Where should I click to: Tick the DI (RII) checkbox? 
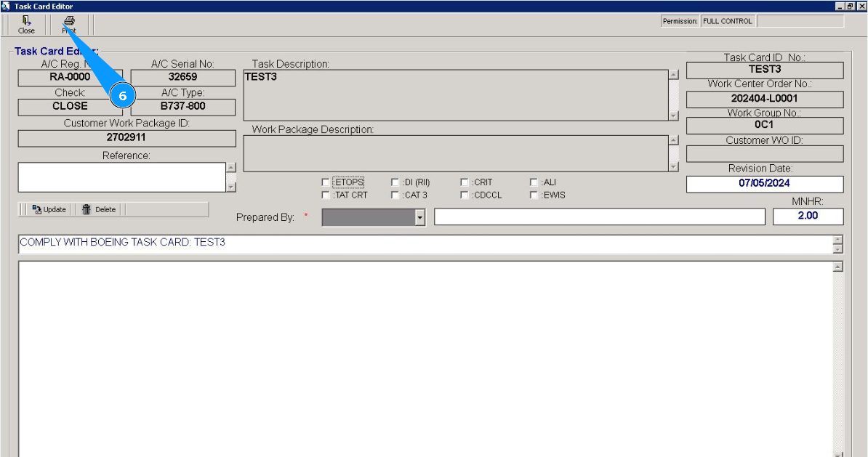(x=395, y=182)
